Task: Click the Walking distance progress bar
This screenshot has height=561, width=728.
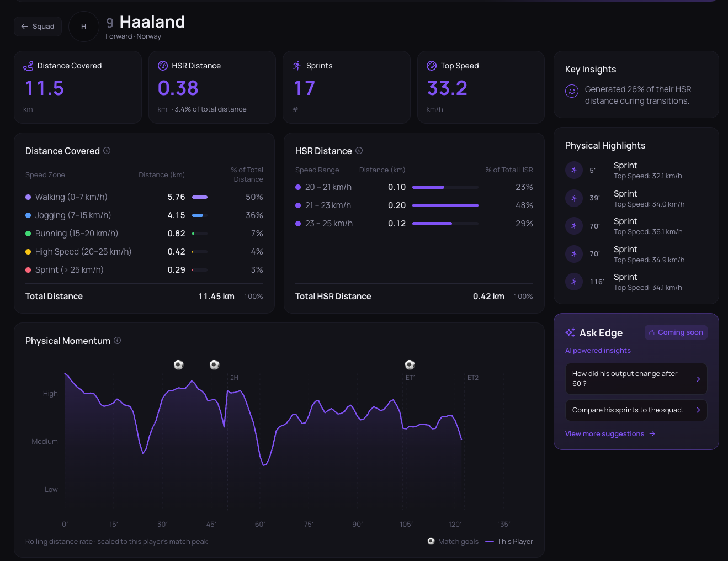Action: 200,197
